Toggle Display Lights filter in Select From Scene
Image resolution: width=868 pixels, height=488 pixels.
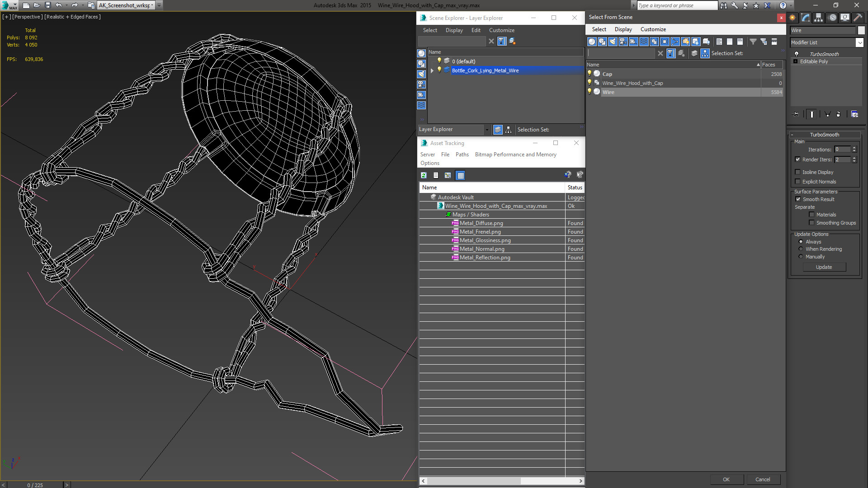pos(613,42)
